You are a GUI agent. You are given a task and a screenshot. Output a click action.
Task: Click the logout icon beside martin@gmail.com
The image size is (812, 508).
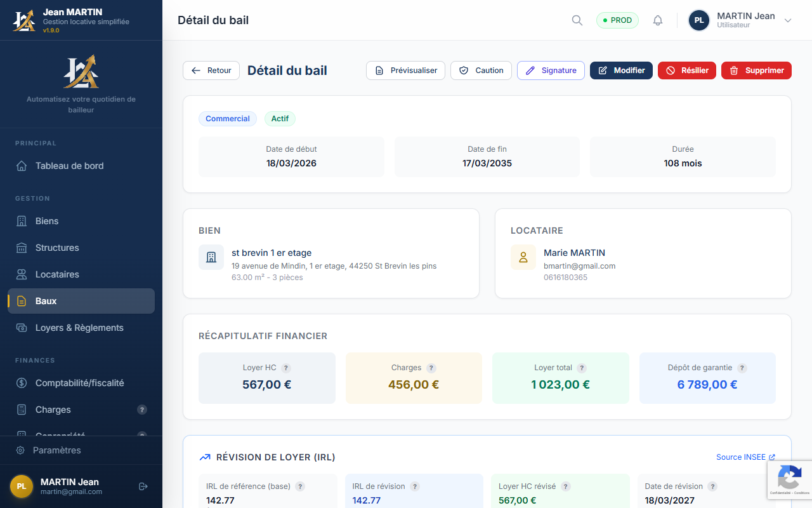pos(143,486)
